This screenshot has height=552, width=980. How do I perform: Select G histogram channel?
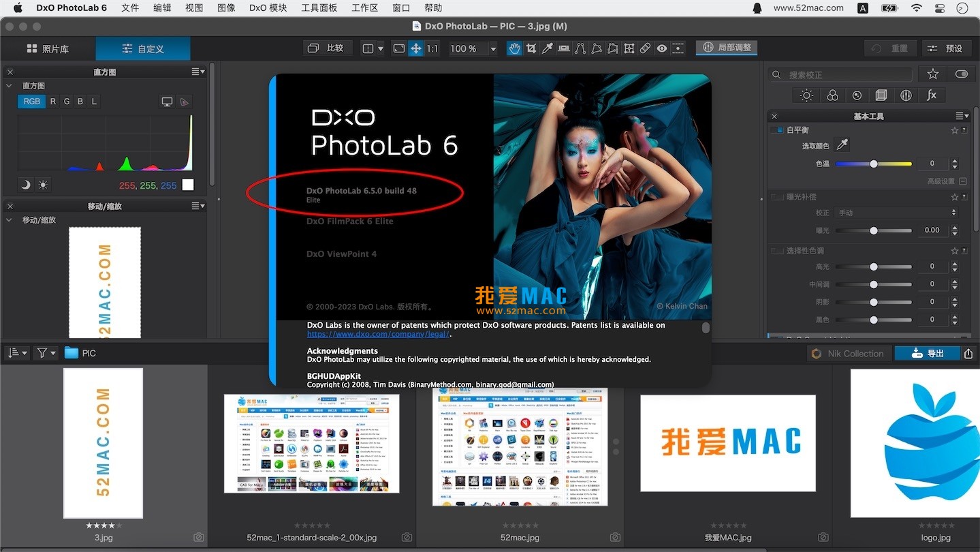coord(67,101)
